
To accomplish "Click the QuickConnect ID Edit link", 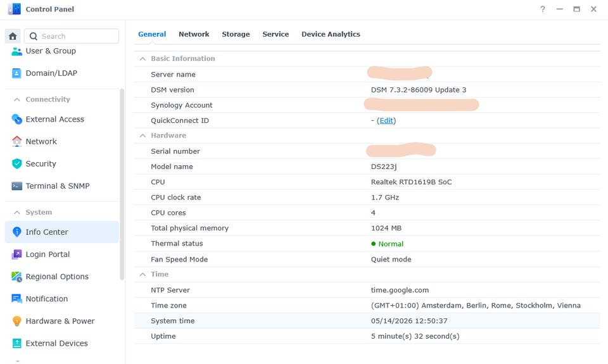I will [386, 120].
